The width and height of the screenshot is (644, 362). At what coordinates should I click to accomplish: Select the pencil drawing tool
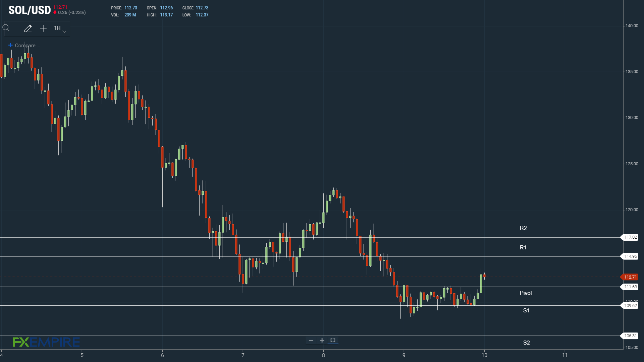click(x=28, y=28)
